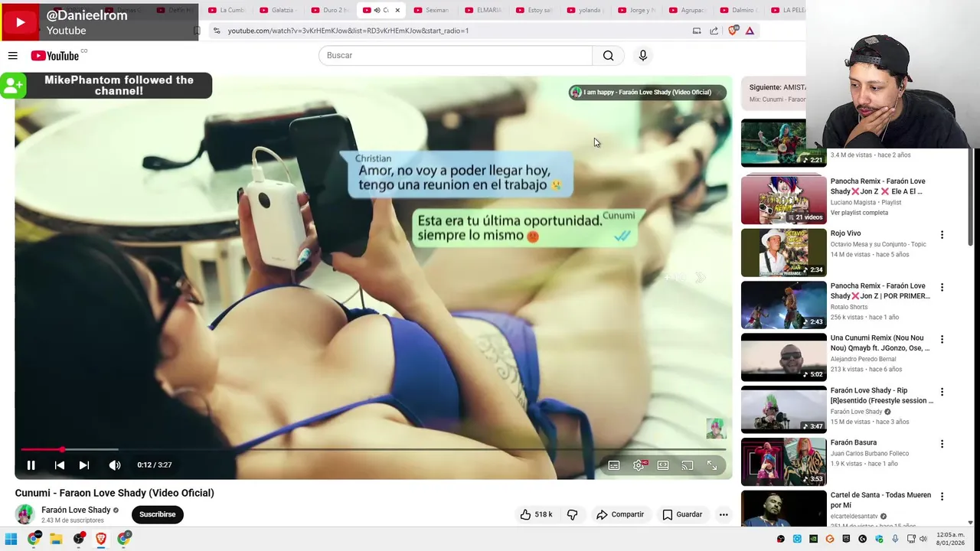The image size is (980, 551).
Task: Open NVIDIA tray icon
Action: pyautogui.click(x=813, y=540)
